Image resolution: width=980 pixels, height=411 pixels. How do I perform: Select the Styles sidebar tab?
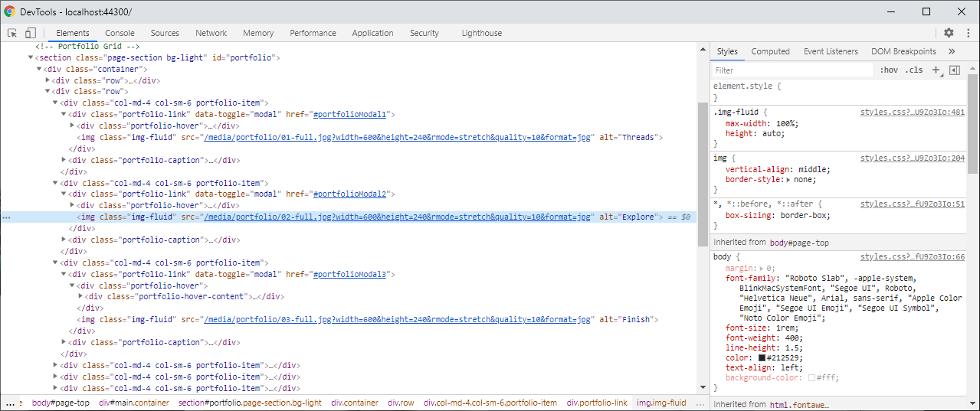pyautogui.click(x=727, y=51)
